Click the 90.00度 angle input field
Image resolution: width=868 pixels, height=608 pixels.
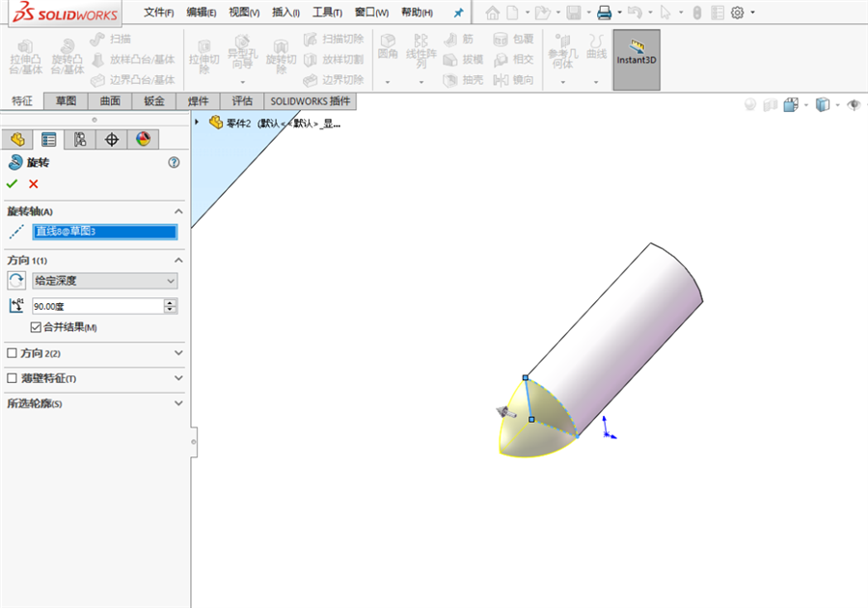click(x=98, y=306)
